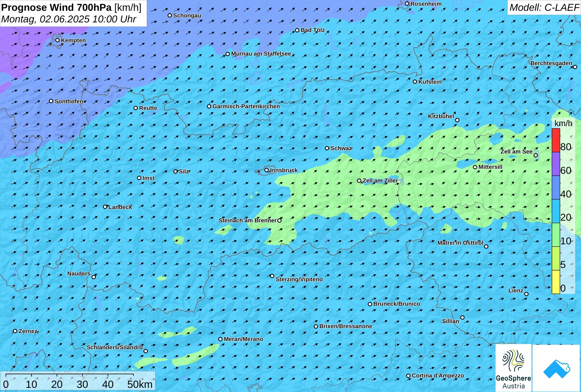The image size is (581, 392).
Task: Click the Schwaz label
Action: click(341, 149)
